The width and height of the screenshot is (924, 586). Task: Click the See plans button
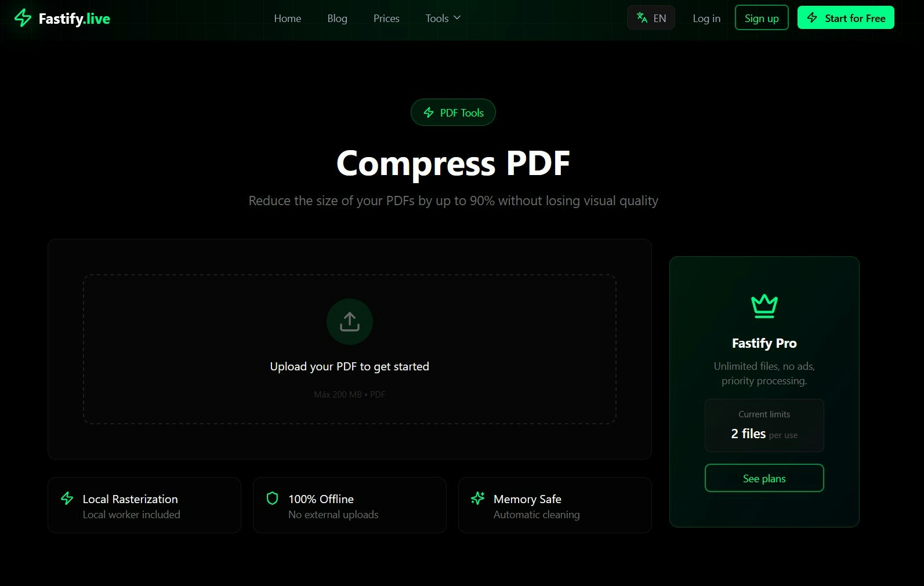pos(764,478)
